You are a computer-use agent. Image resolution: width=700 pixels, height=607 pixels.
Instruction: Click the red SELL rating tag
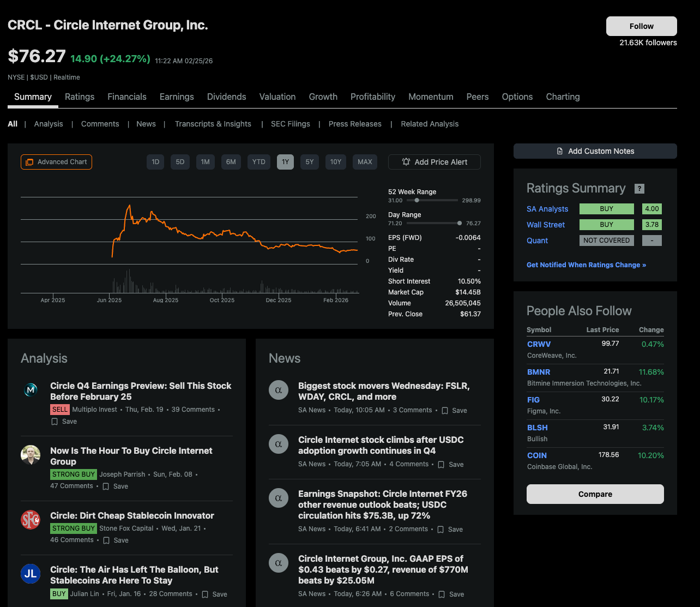point(60,410)
